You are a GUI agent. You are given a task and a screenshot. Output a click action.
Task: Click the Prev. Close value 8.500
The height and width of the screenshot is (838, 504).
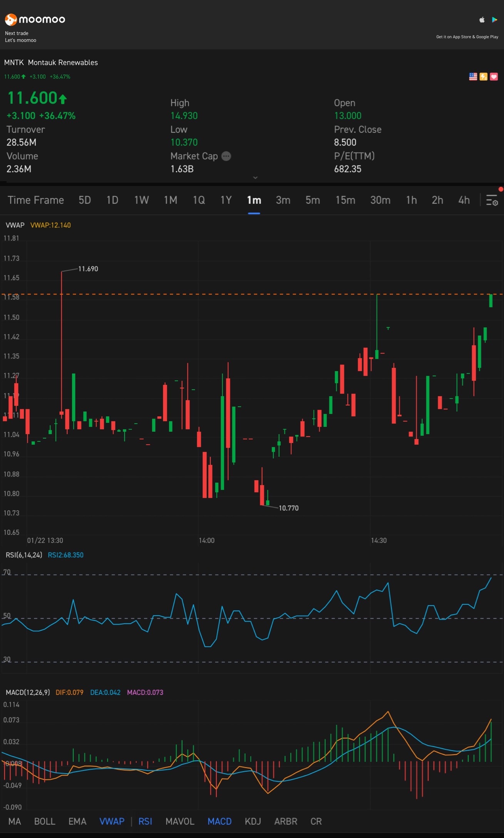coord(345,142)
